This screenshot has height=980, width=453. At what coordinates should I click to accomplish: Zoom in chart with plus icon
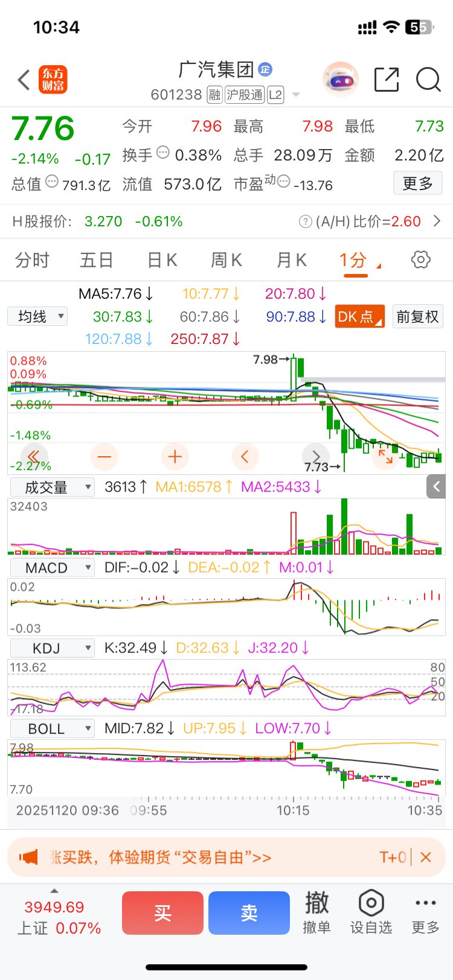[x=175, y=456]
